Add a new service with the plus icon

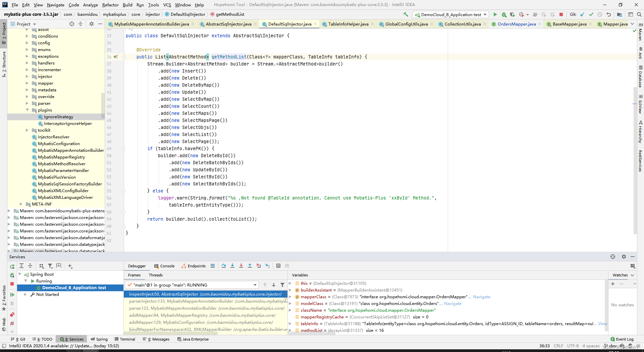point(70,266)
